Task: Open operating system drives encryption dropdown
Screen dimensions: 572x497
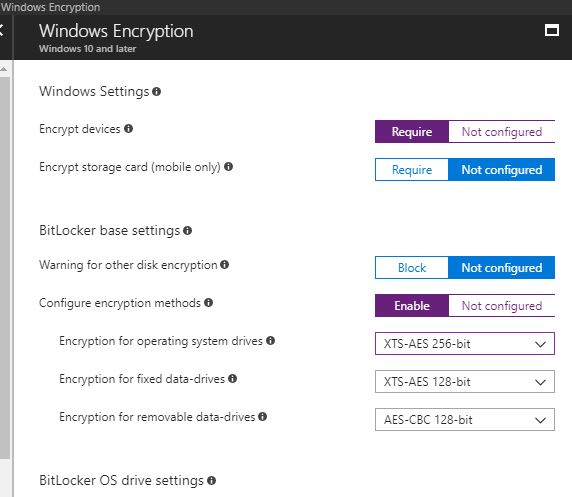Action: (x=465, y=344)
